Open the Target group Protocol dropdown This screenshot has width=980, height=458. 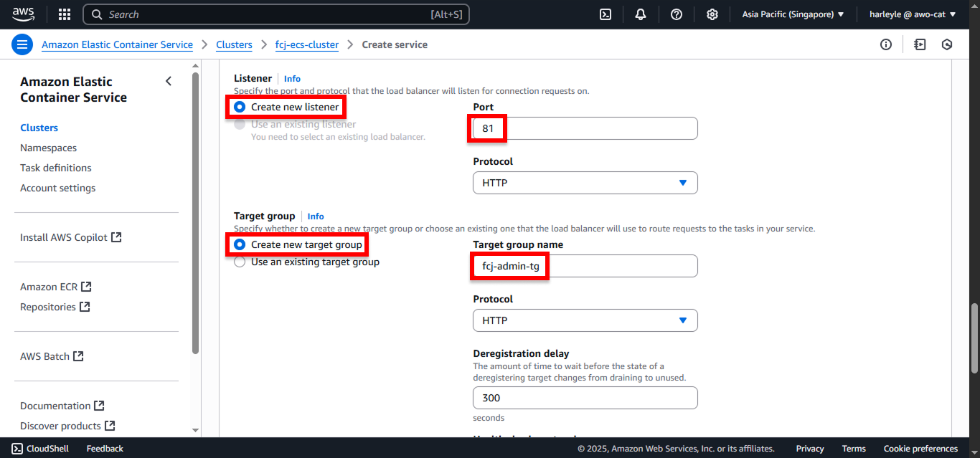[585, 320]
